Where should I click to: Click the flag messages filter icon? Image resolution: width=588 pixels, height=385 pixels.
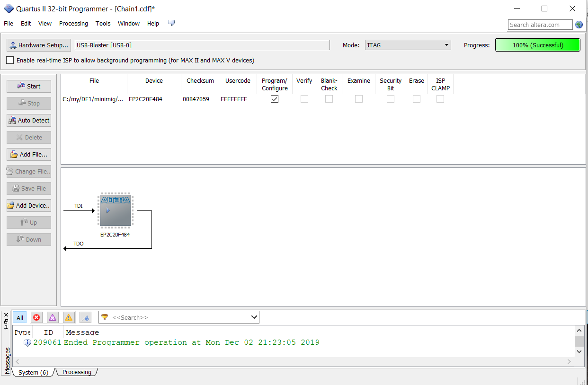tap(85, 317)
